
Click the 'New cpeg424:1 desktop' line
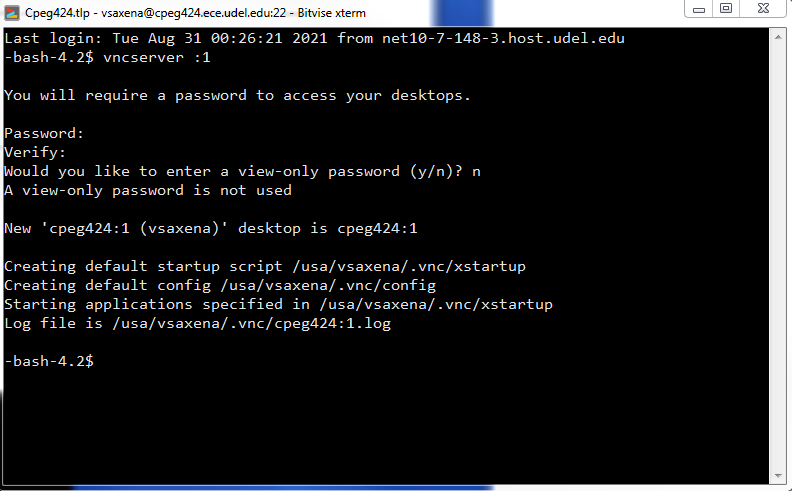click(210, 228)
